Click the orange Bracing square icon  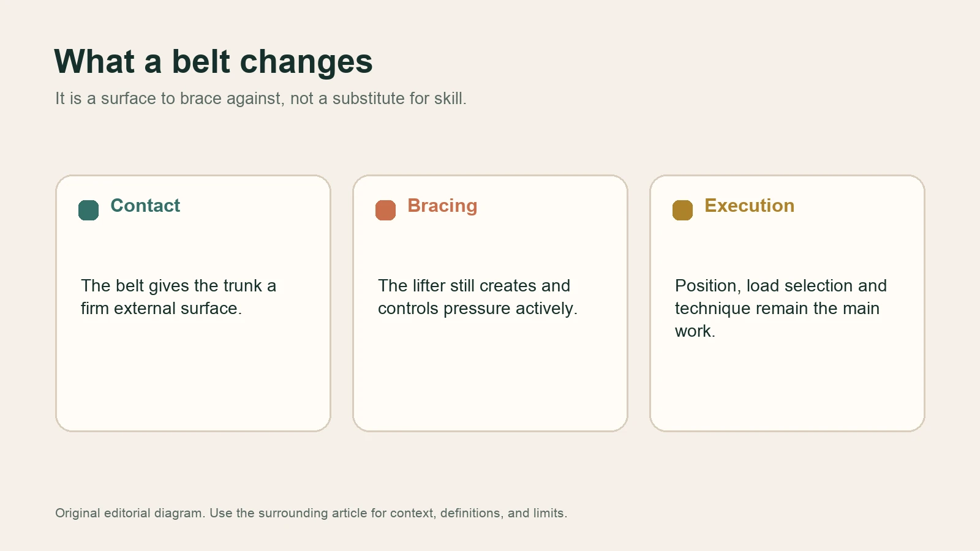[386, 210]
